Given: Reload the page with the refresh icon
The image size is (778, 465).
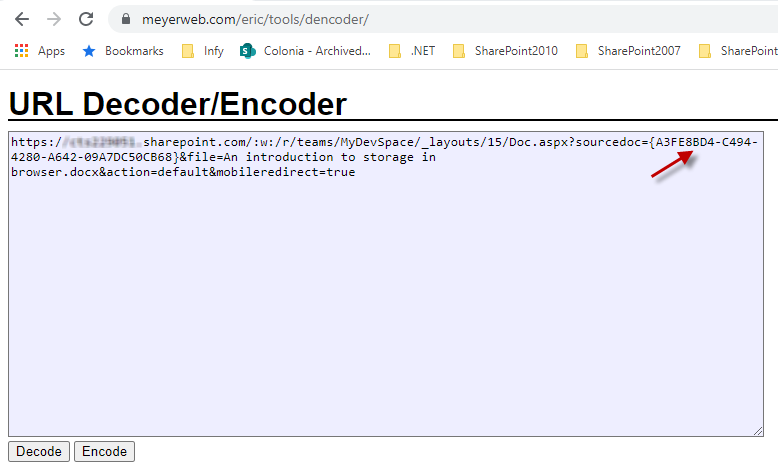Looking at the screenshot, I should pyautogui.click(x=86, y=19).
